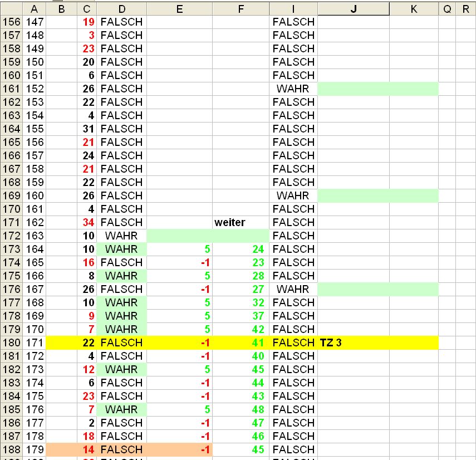476x460 pixels.
Task: Select column header E
Action: (179, 9)
